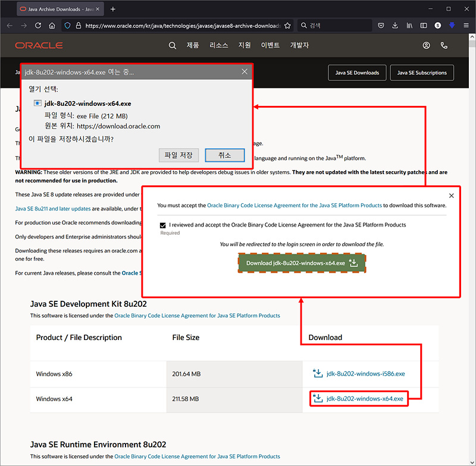Click the Oracle site search magnifier
The image size is (476, 466).
[x=173, y=46]
